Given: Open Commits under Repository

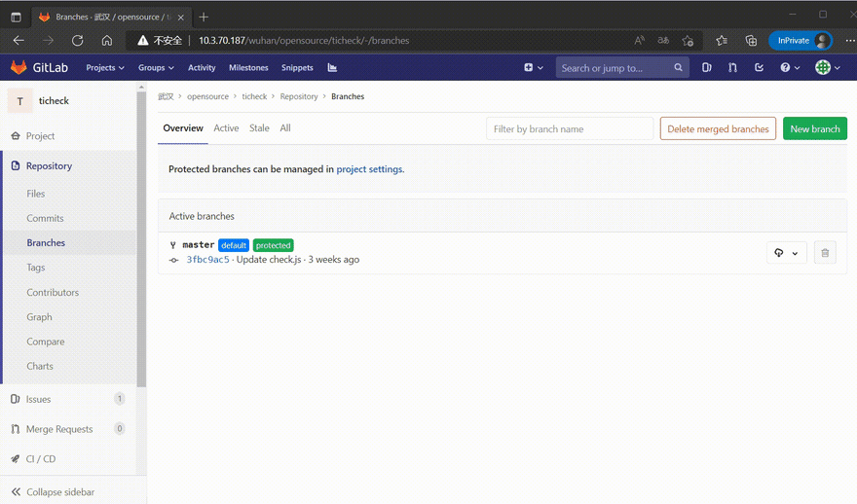Looking at the screenshot, I should (45, 218).
